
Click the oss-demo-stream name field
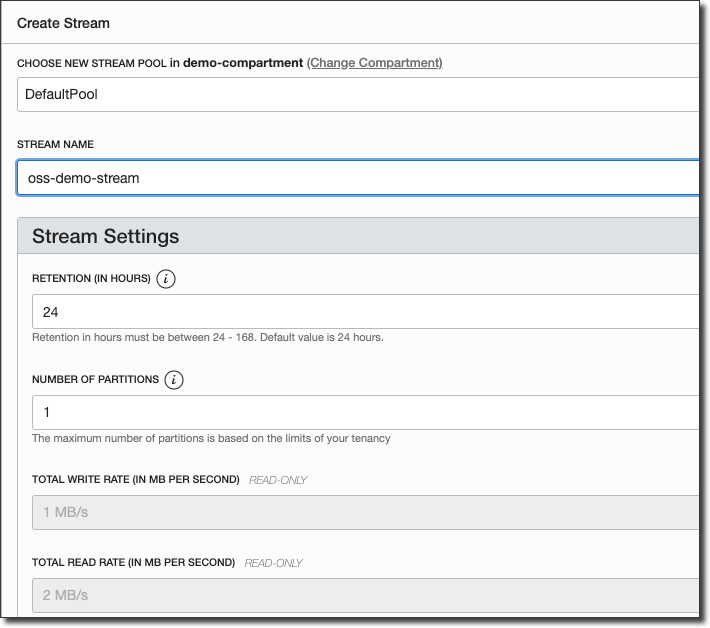pos(357,178)
